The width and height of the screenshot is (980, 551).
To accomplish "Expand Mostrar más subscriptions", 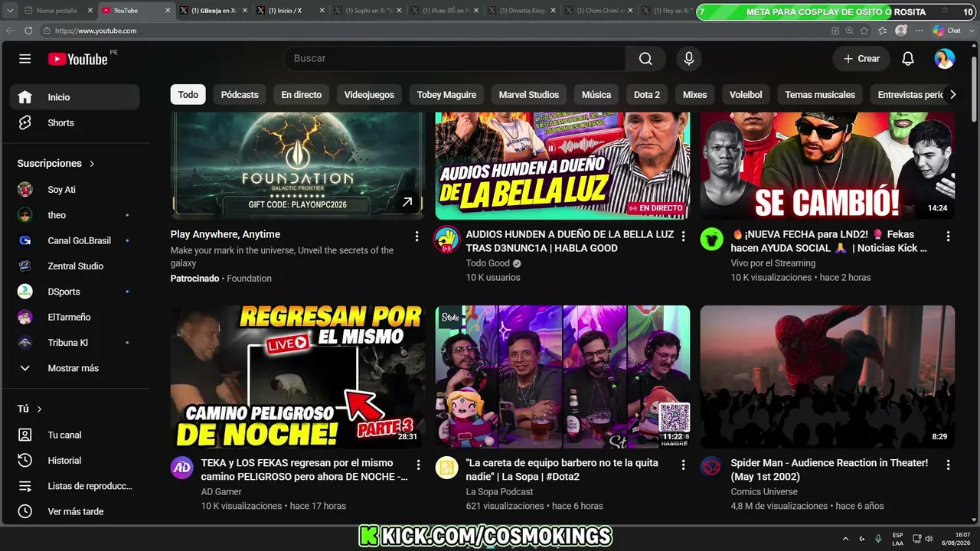I will pyautogui.click(x=75, y=368).
